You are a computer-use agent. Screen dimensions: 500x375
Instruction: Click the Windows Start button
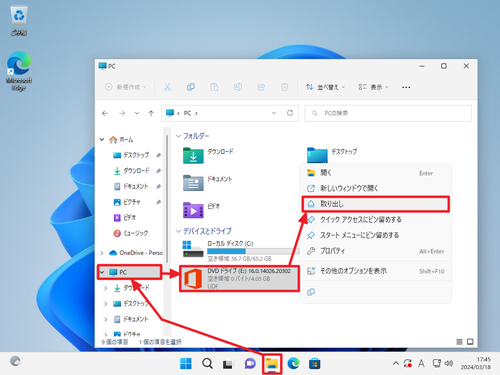(186, 363)
